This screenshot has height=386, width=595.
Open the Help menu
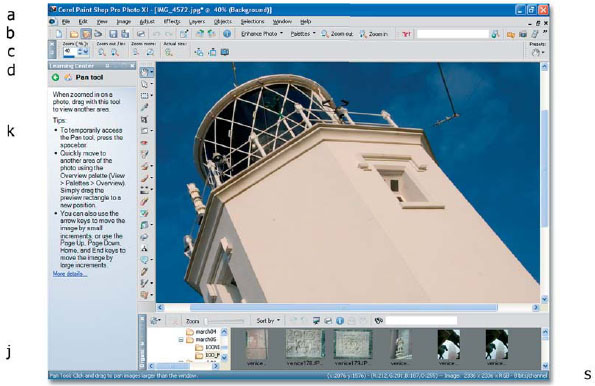click(305, 22)
